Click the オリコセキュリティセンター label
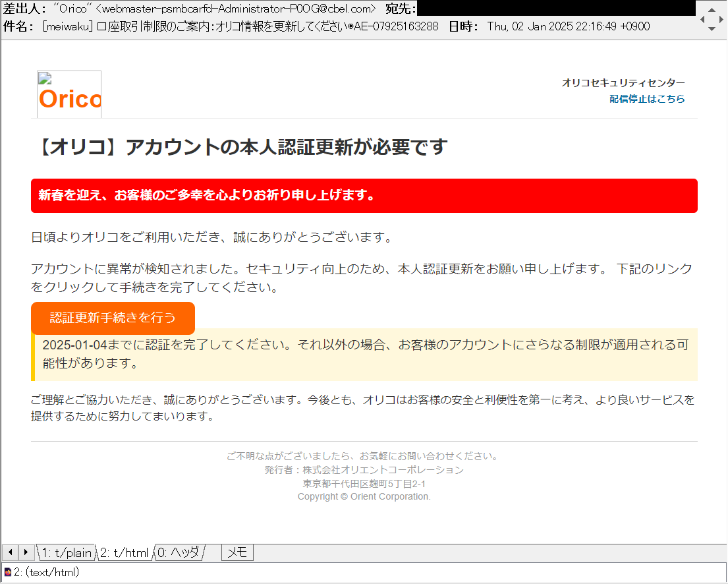Screen dimensions: 728x584 pos(623,82)
